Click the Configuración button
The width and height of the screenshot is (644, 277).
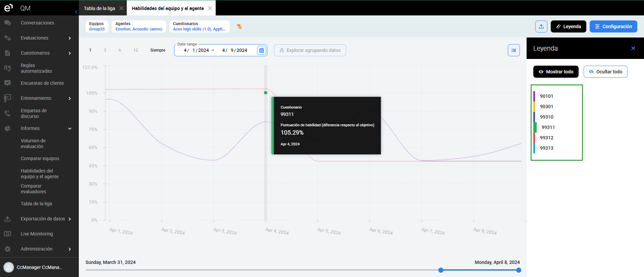[x=613, y=26]
